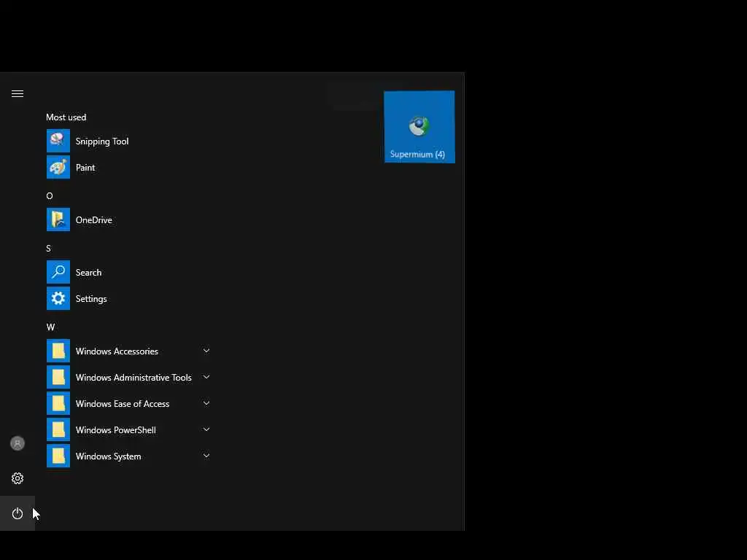The height and width of the screenshot is (560, 747).
Task: Click the Windows Ease of Access folder icon
Action: [58, 403]
